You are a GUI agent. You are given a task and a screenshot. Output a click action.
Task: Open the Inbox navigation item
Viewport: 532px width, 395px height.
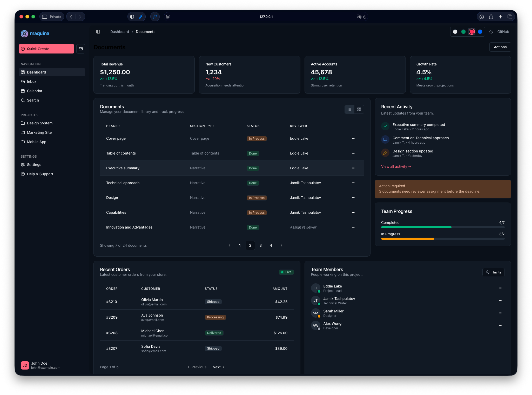(31, 82)
